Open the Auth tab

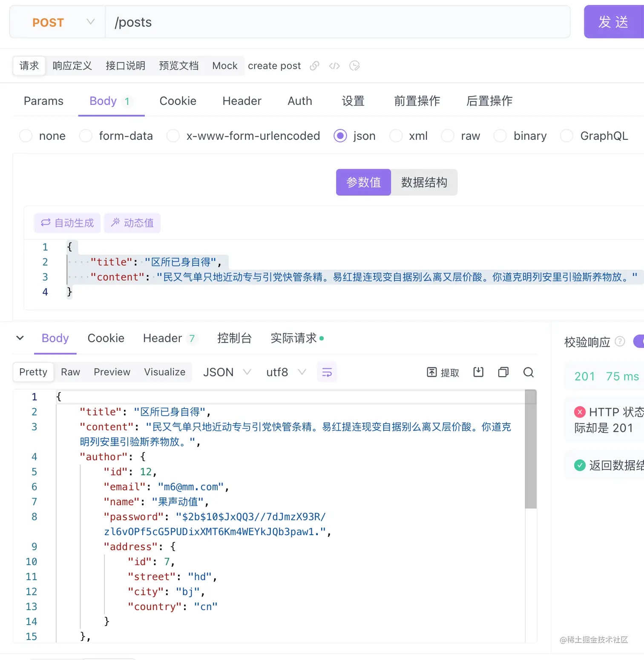(300, 101)
